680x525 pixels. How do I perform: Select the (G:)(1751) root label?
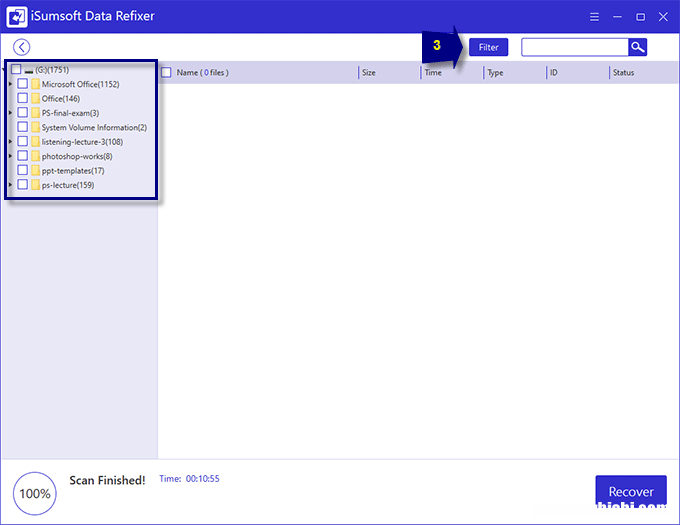52,69
